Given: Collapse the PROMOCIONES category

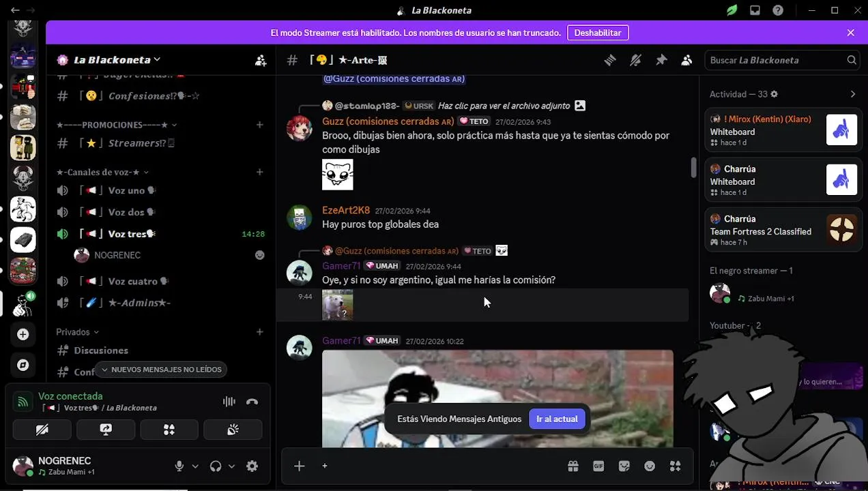Looking at the screenshot, I should point(117,125).
